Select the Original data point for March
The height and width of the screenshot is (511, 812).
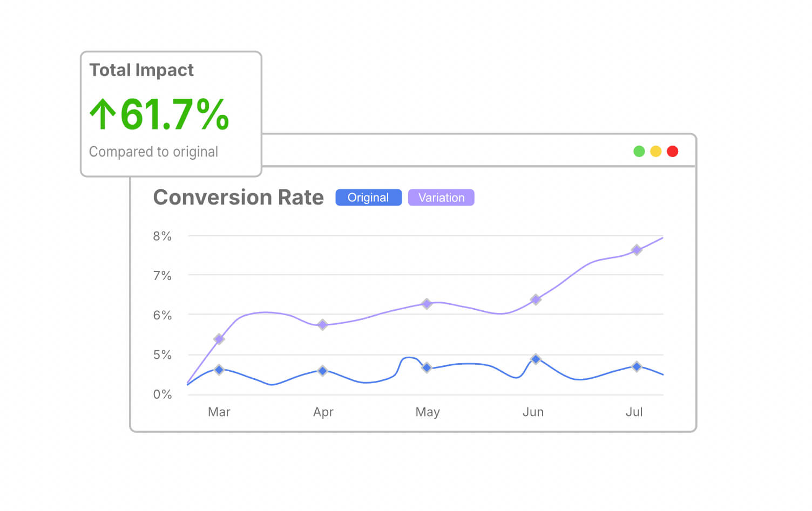219,370
